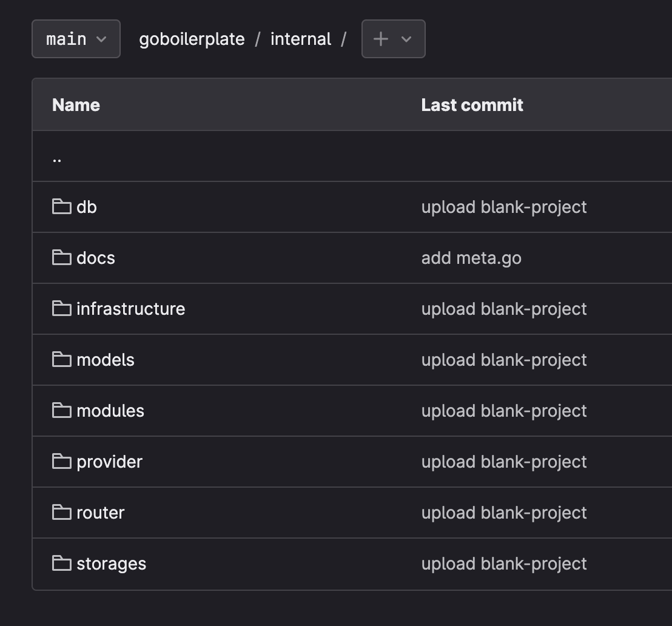The width and height of the screenshot is (672, 626).
Task: Click the router folder icon
Action: (x=61, y=513)
